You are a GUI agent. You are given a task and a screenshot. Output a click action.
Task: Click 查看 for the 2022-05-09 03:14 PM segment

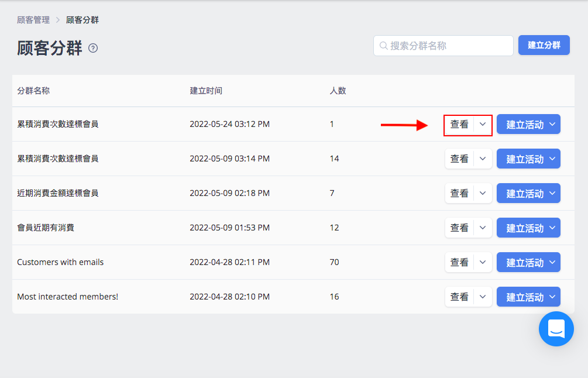tap(459, 159)
